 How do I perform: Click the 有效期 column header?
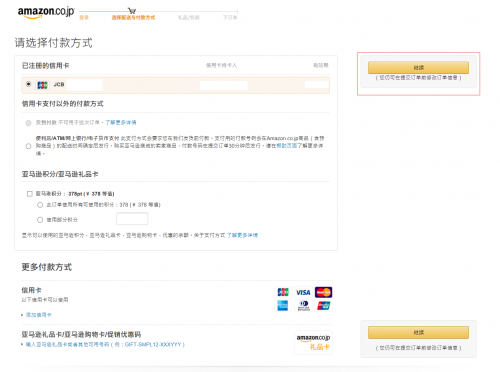tap(321, 65)
